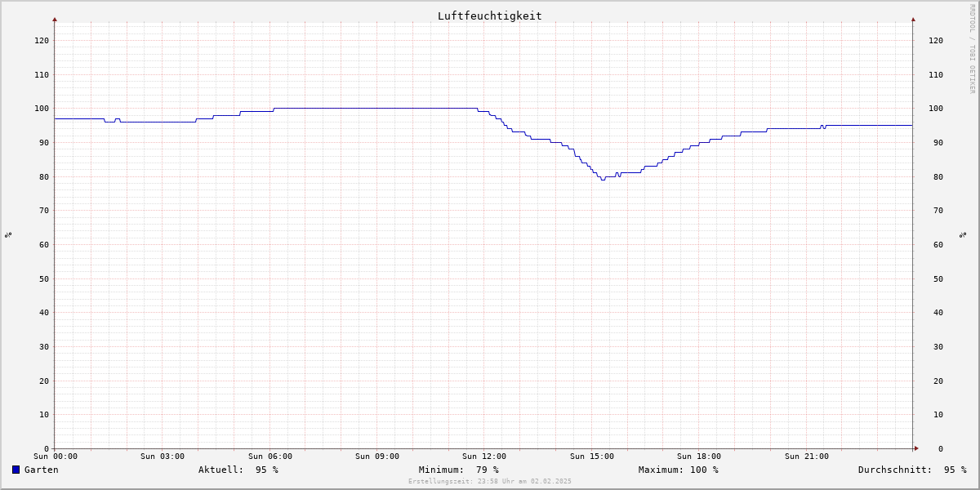Select the Minimum: 79 % value

(459, 470)
